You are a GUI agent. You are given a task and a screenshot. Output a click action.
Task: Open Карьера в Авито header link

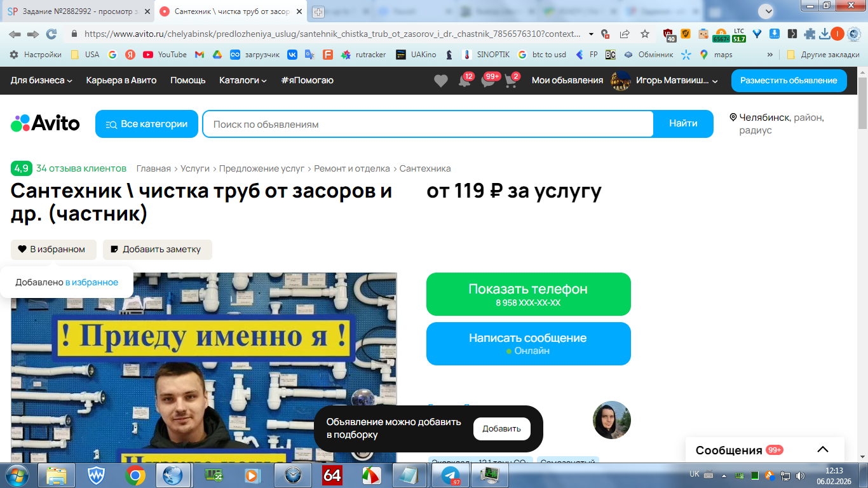[121, 81]
